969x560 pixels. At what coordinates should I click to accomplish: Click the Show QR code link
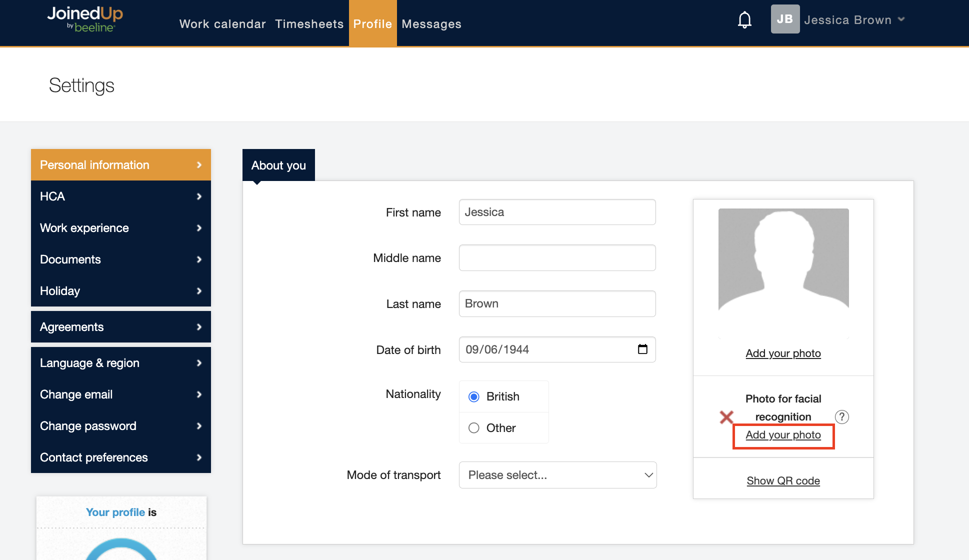(x=783, y=481)
